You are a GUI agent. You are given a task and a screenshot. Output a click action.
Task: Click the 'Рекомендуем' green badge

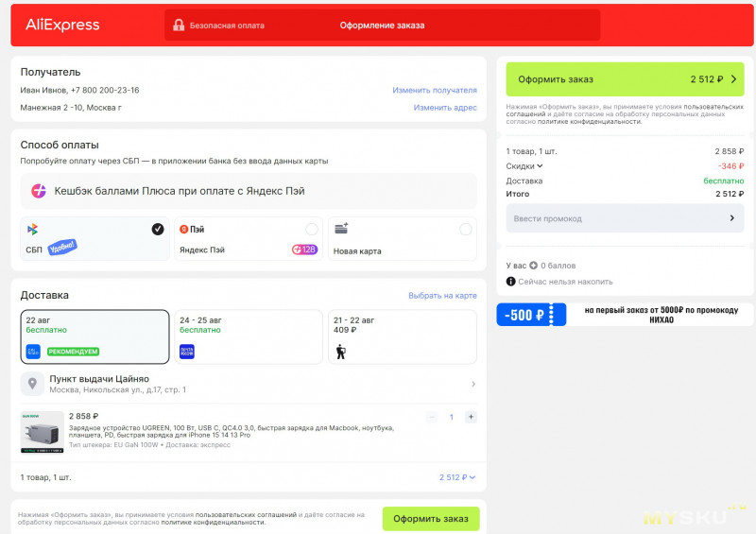click(x=74, y=352)
